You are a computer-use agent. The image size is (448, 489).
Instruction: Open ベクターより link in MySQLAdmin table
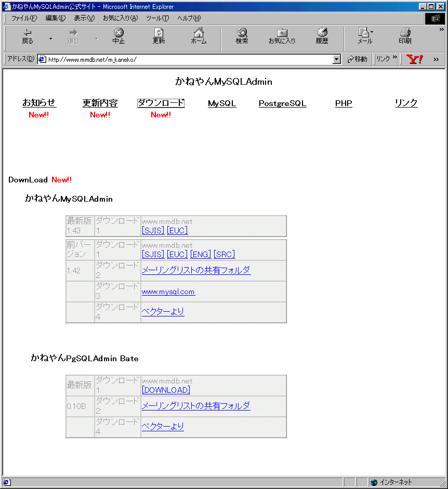(x=163, y=312)
